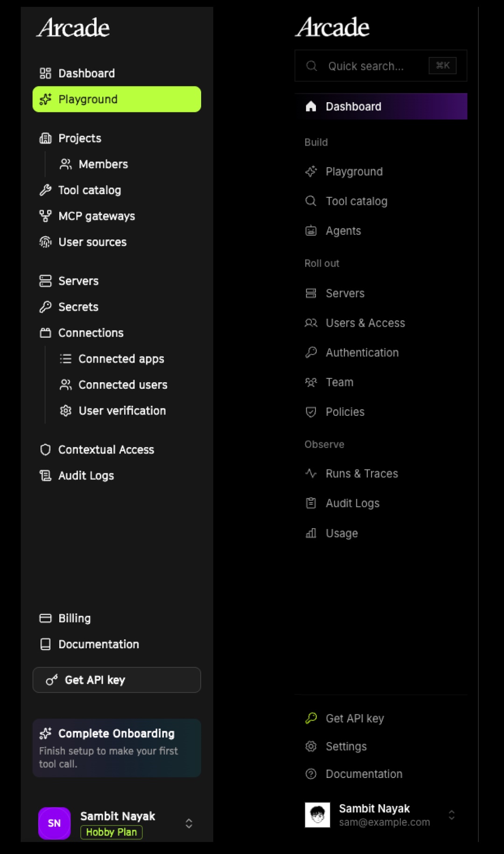Click the list icon beside Connected apps
This screenshot has height=854, width=504.
click(x=66, y=359)
